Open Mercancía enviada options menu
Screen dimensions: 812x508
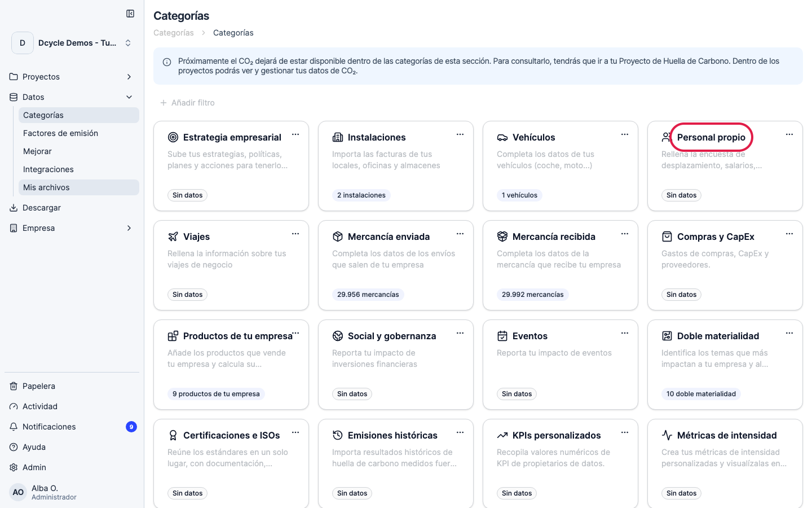[460, 234]
